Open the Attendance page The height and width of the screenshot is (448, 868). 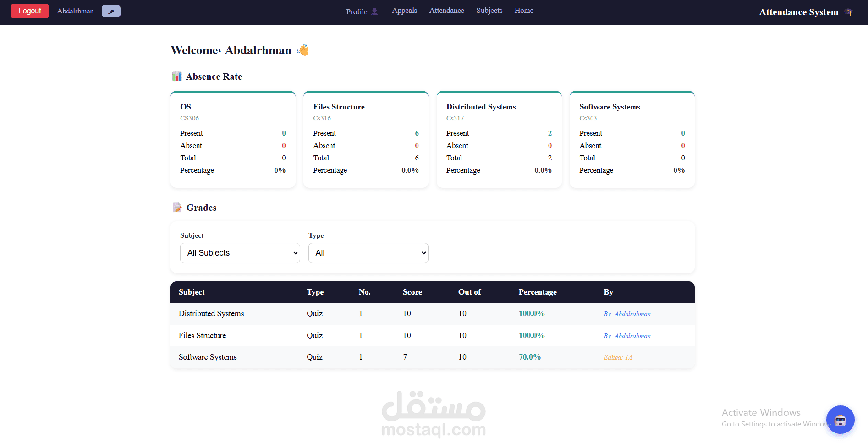(446, 11)
